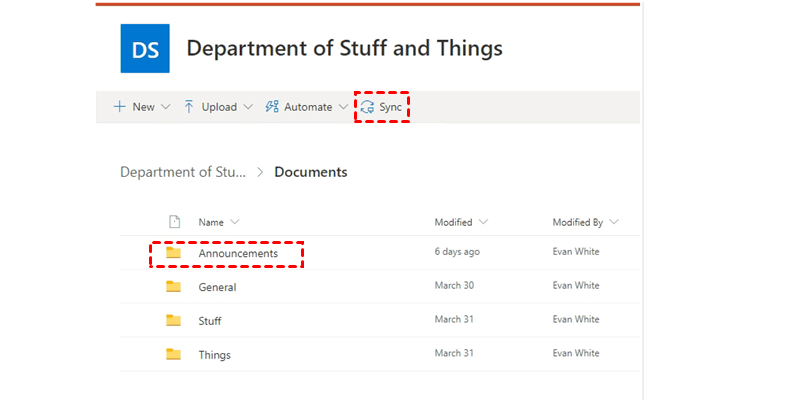Click the General folder icon
Image resolution: width=800 pixels, height=400 pixels.
coord(174,287)
